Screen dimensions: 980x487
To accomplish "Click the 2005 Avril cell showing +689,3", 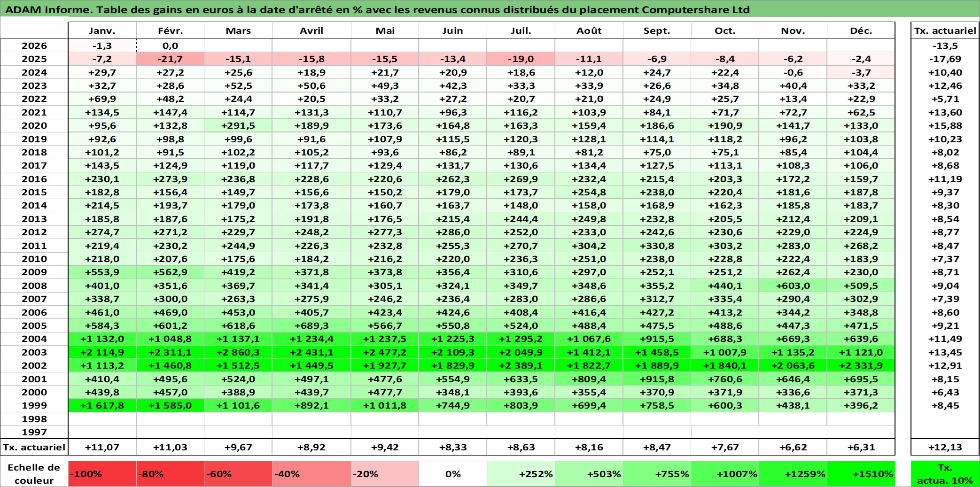I will point(311,325).
